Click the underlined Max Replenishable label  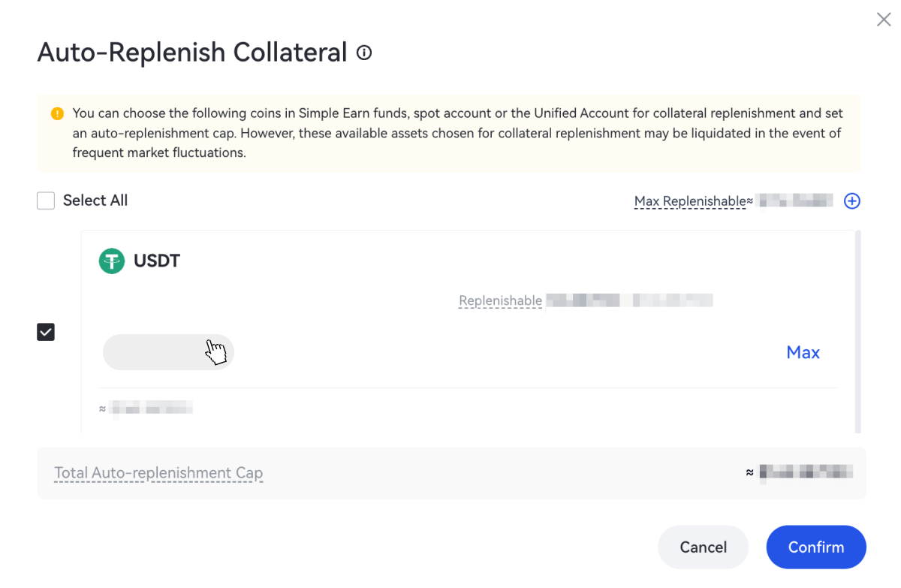coord(690,201)
